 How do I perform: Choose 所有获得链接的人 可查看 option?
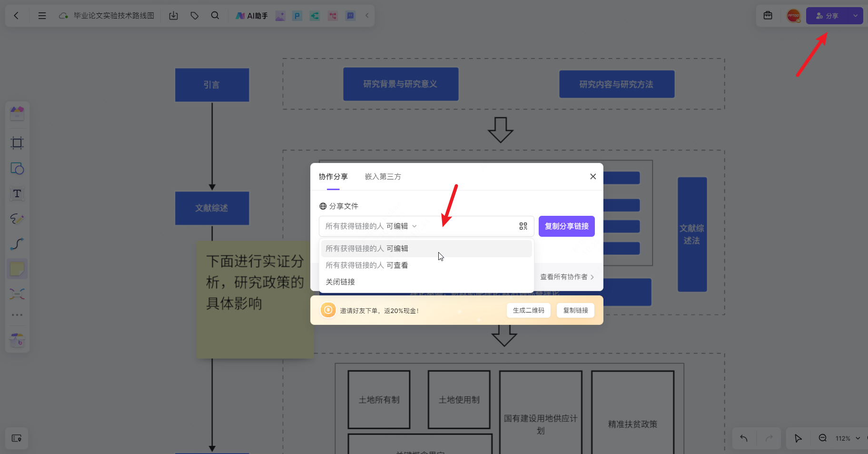(426, 265)
